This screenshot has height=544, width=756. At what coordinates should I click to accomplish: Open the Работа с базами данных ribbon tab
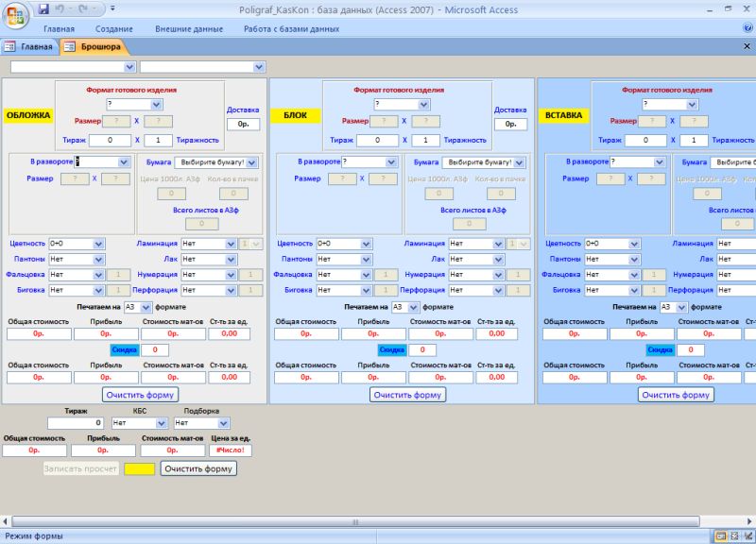(x=291, y=29)
